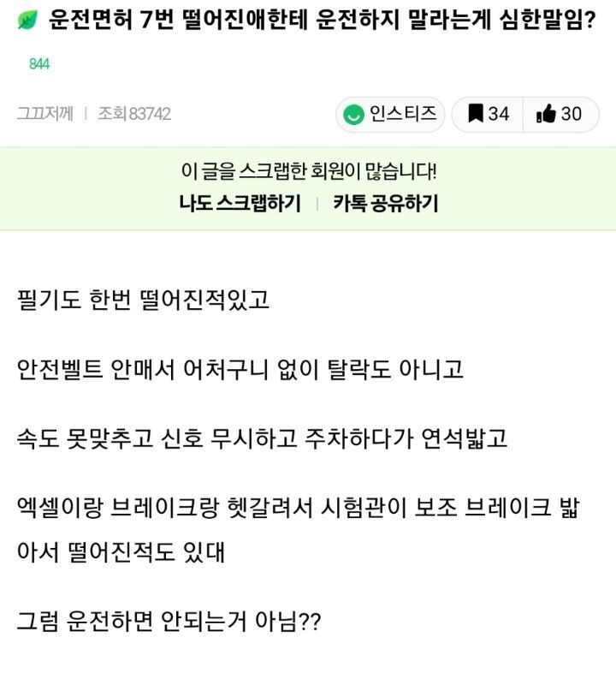Click the banner text 이 글을 스크랩한 회원이 많습니다!
The height and width of the screenshot is (685, 616).
(309, 170)
